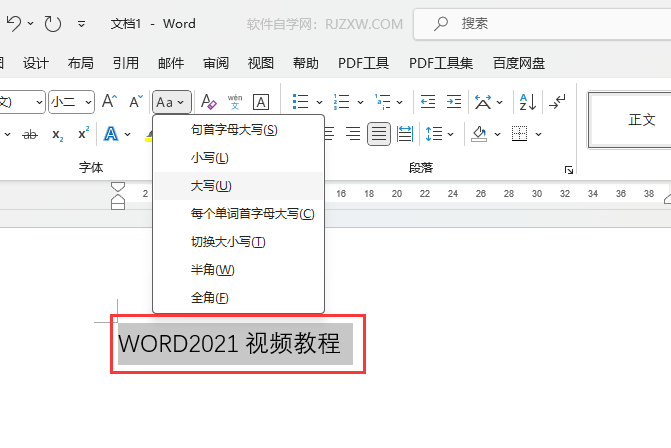Click the search box 搜索

tap(542, 24)
